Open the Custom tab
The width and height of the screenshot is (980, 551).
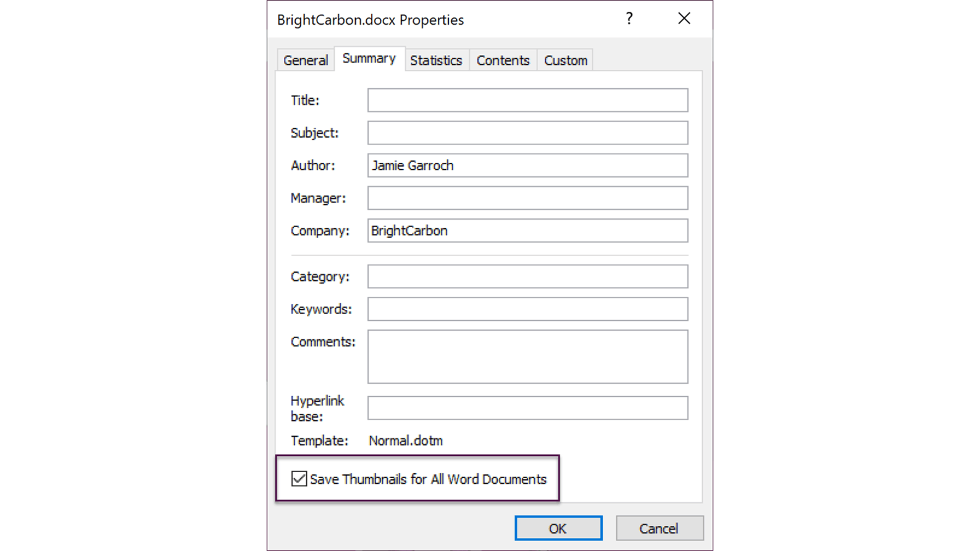pos(565,60)
